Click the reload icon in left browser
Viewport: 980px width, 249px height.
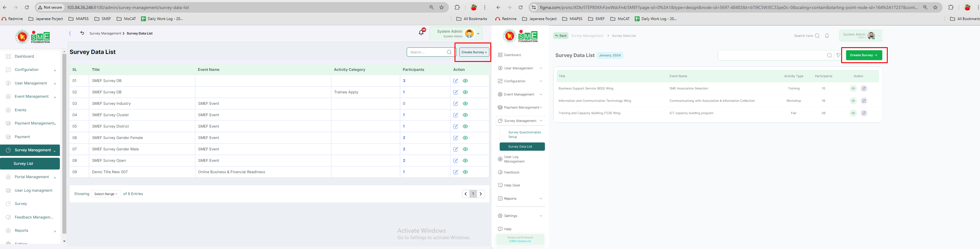[27, 7]
